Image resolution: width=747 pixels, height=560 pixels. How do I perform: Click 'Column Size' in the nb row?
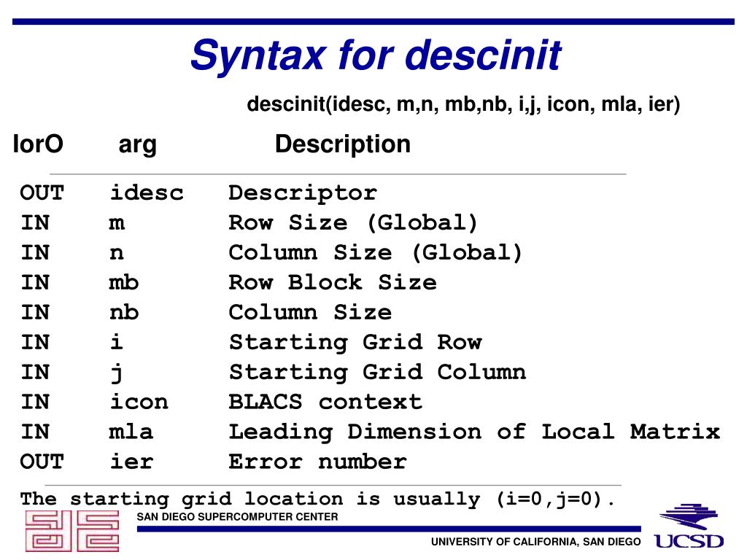tap(310, 312)
